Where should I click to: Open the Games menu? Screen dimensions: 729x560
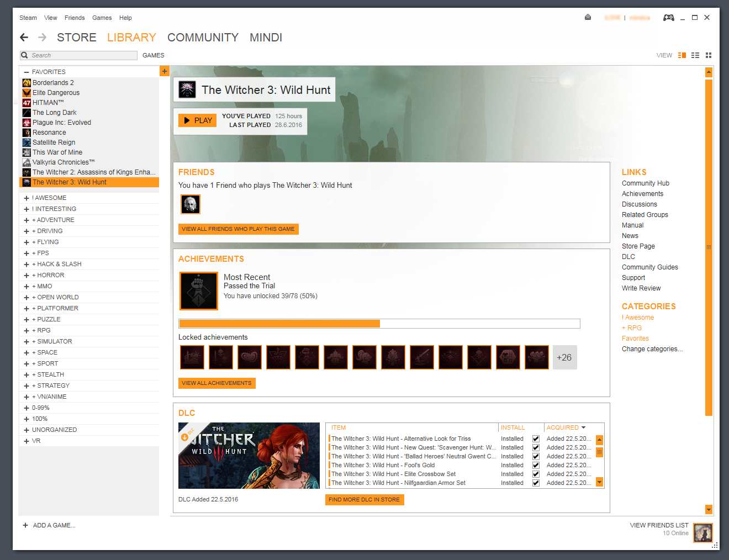coord(102,18)
